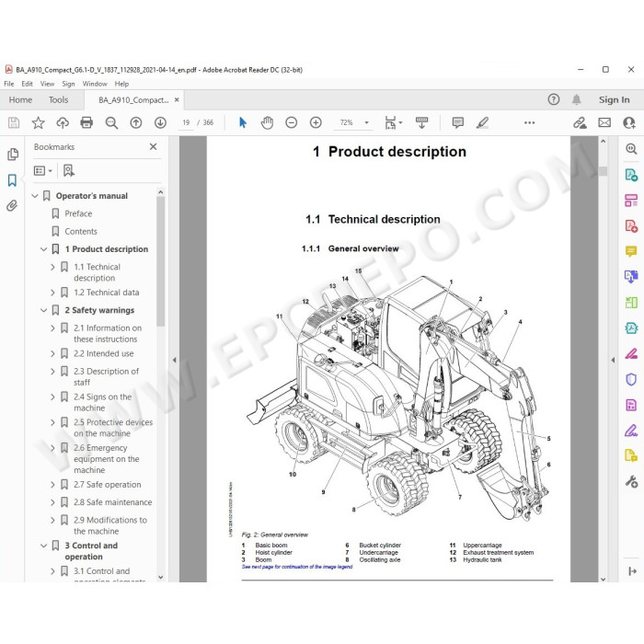This screenshot has width=644, height=644.
Task: Click bookmarks panel scrollbar thumb
Action: pyautogui.click(x=161, y=261)
